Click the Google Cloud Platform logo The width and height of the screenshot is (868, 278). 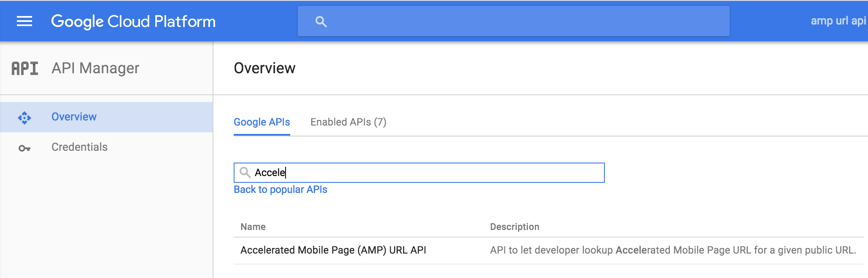click(133, 21)
